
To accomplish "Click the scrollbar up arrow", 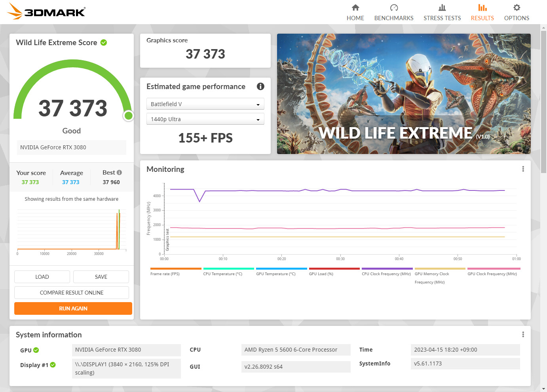I will [x=543, y=27].
